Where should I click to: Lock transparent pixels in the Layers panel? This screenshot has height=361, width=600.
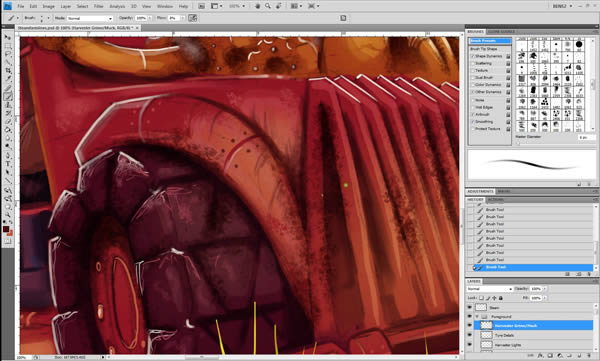(481, 298)
